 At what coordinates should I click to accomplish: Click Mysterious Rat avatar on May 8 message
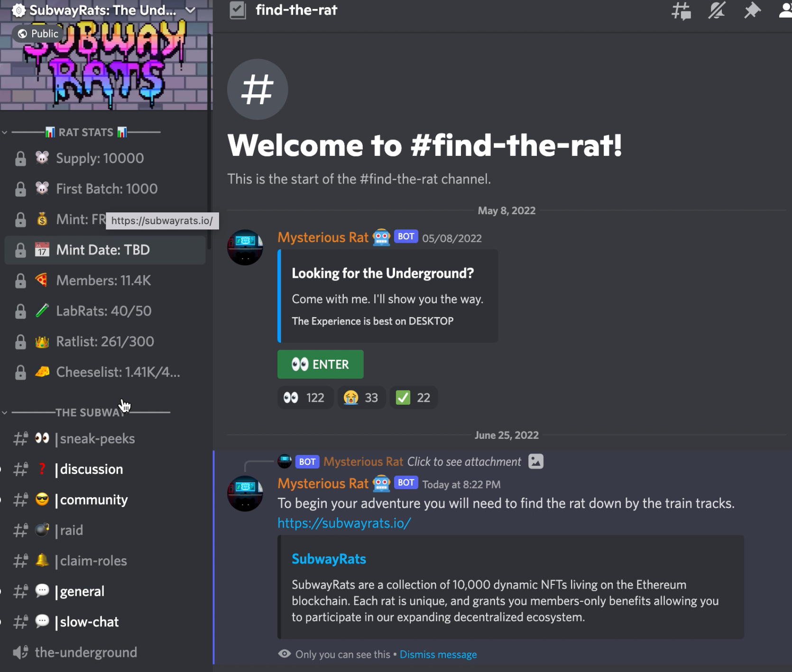[245, 247]
